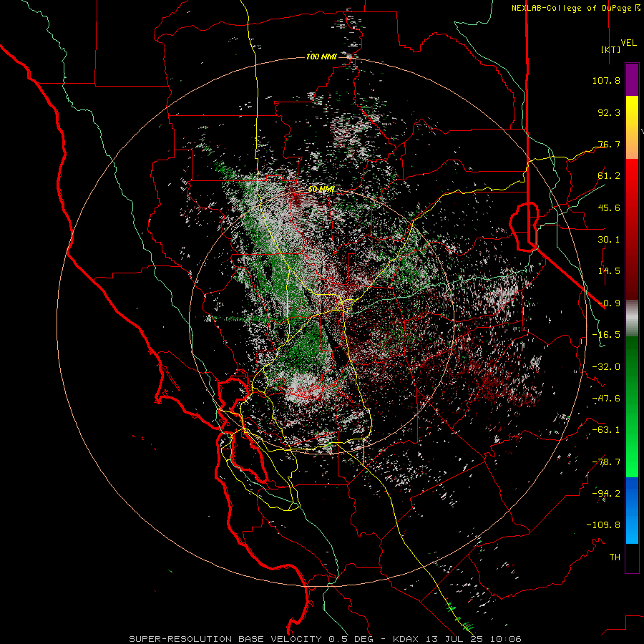Viewport: 644px width, 644px height.
Task: Pick the purple segment of the velocity color bar
Action: [632, 79]
